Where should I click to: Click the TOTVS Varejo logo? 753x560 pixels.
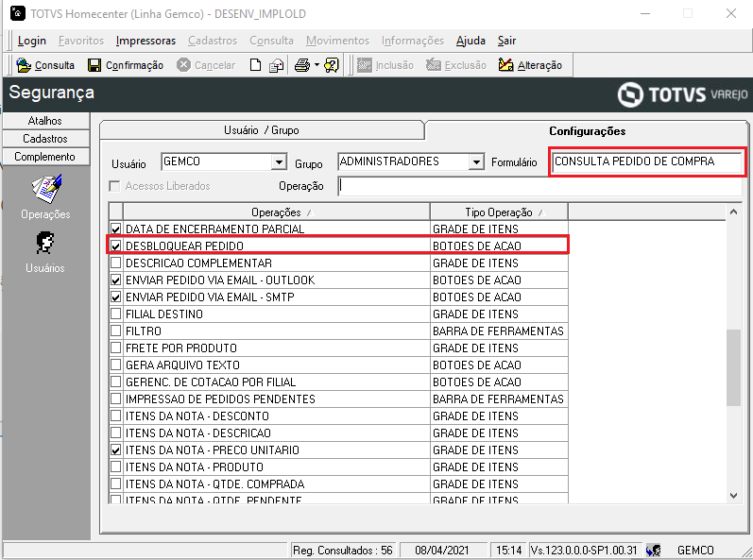pyautogui.click(x=682, y=94)
